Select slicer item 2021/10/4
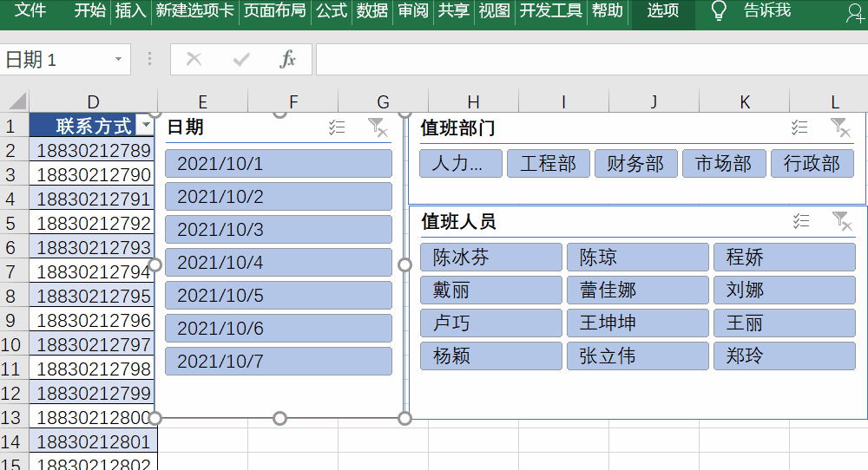The width and height of the screenshot is (868, 470). point(279,262)
